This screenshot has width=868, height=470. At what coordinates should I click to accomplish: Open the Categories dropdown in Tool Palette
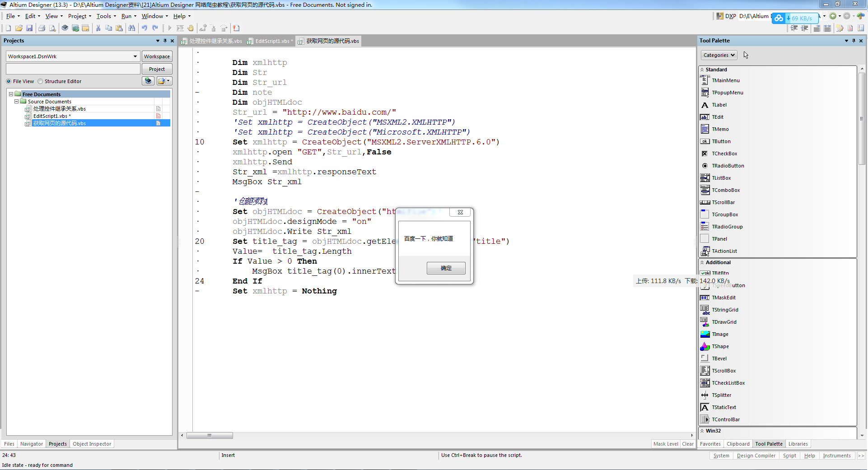pyautogui.click(x=719, y=55)
